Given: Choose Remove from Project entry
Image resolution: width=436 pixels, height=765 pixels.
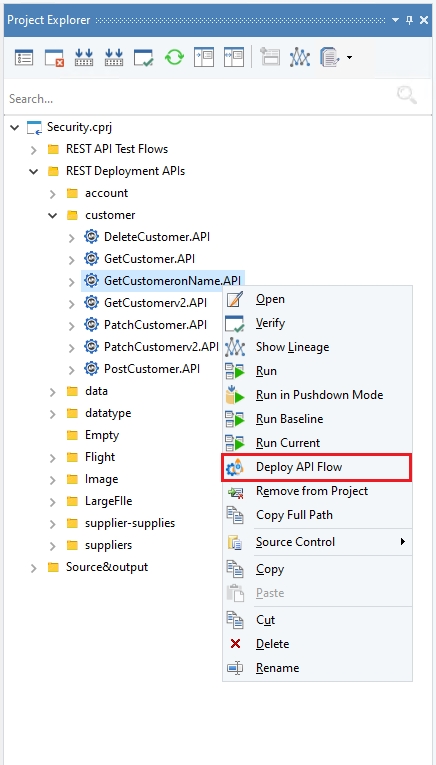Looking at the screenshot, I should pos(317,491).
